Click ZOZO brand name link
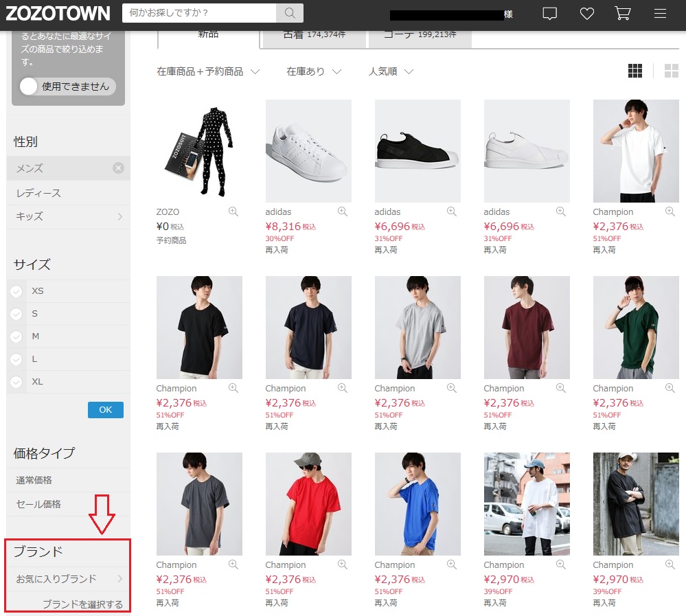Viewport: 686px width, 616px height. click(168, 212)
